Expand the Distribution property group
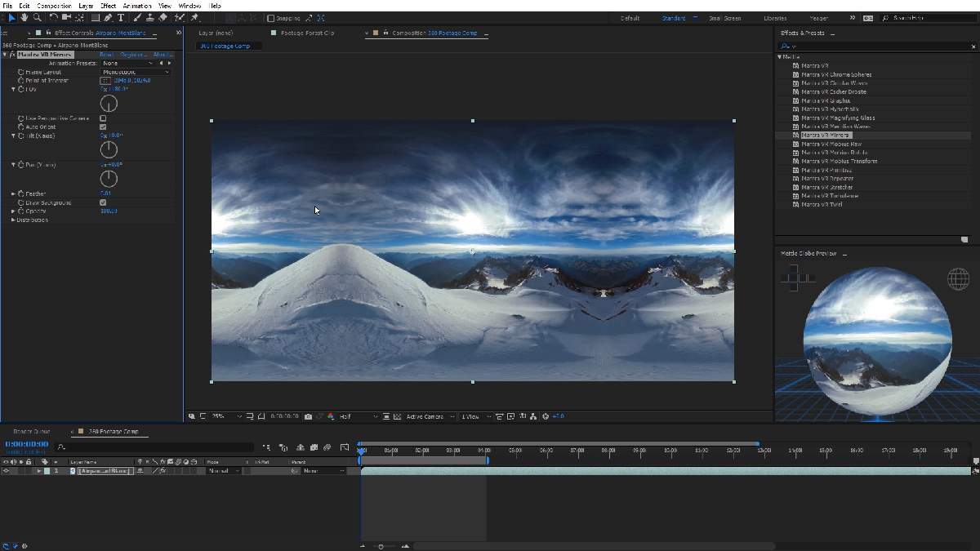Image resolution: width=980 pixels, height=551 pixels. (13, 220)
